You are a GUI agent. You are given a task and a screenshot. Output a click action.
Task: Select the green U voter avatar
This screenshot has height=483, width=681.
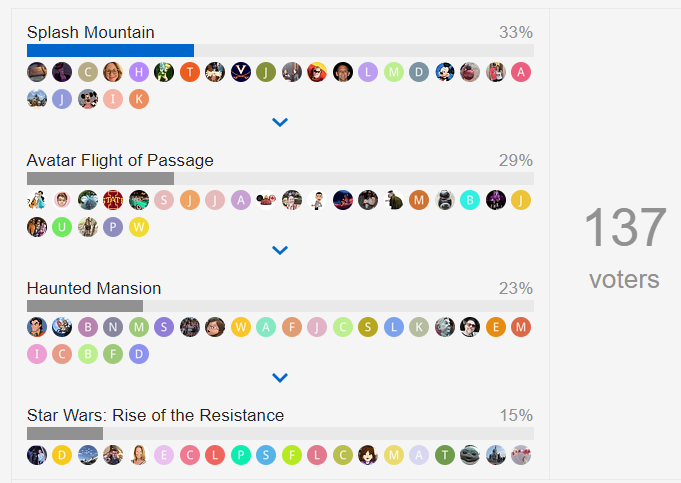coord(62,227)
